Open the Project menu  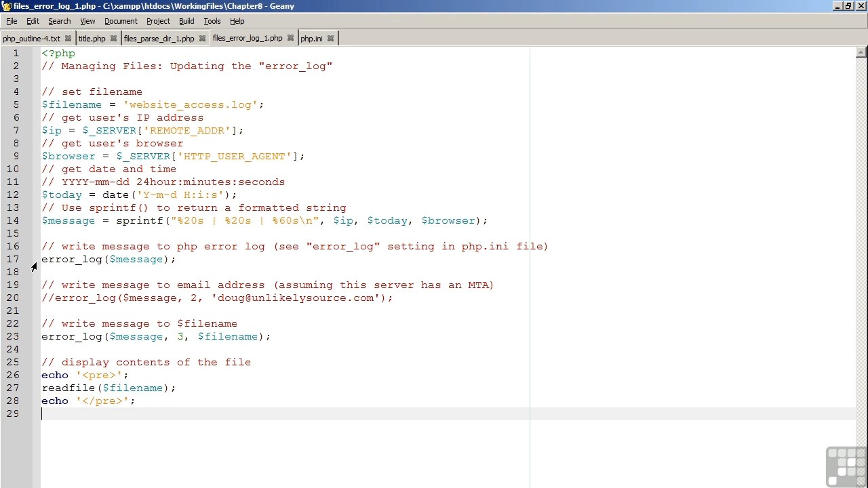pyautogui.click(x=158, y=21)
